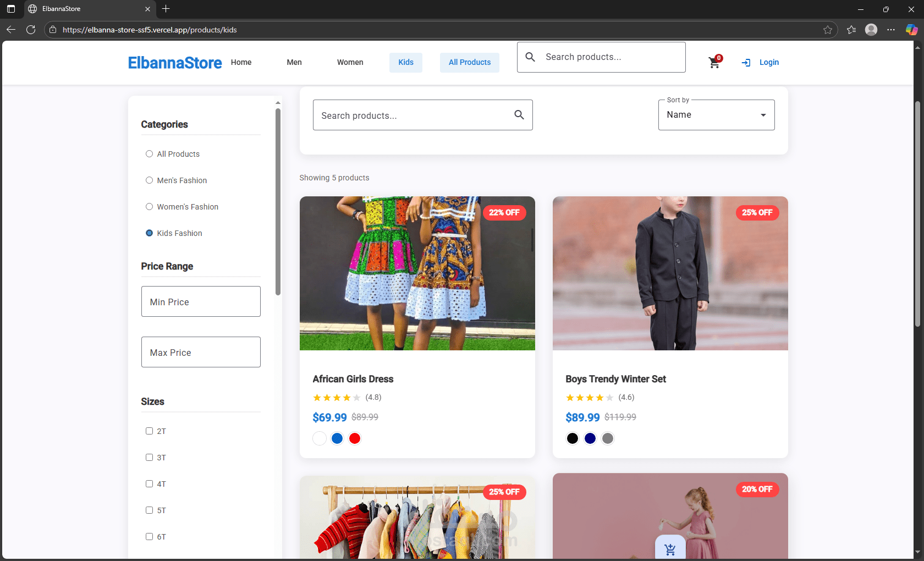The image size is (924, 561).
Task: Click the $119.99 original price
Action: [x=620, y=417]
